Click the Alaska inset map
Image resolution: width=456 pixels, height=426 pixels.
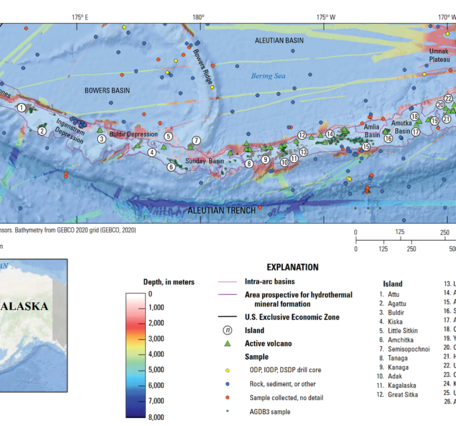(x=34, y=325)
